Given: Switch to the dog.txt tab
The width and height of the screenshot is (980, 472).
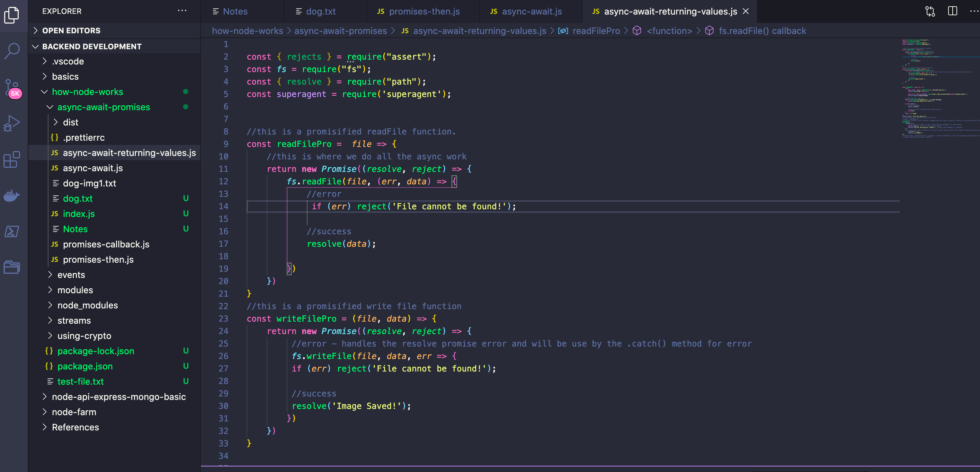Looking at the screenshot, I should tap(322, 11).
